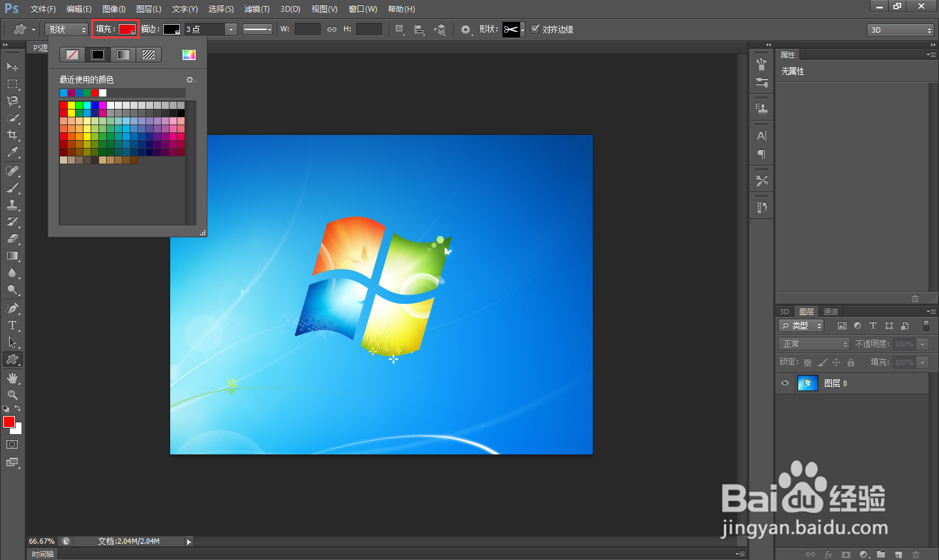Select the Clone Stamp tool
This screenshot has width=939, height=560.
[x=12, y=205]
